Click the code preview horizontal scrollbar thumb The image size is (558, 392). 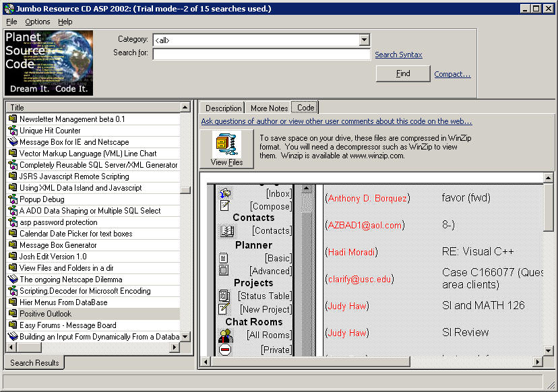[310, 362]
